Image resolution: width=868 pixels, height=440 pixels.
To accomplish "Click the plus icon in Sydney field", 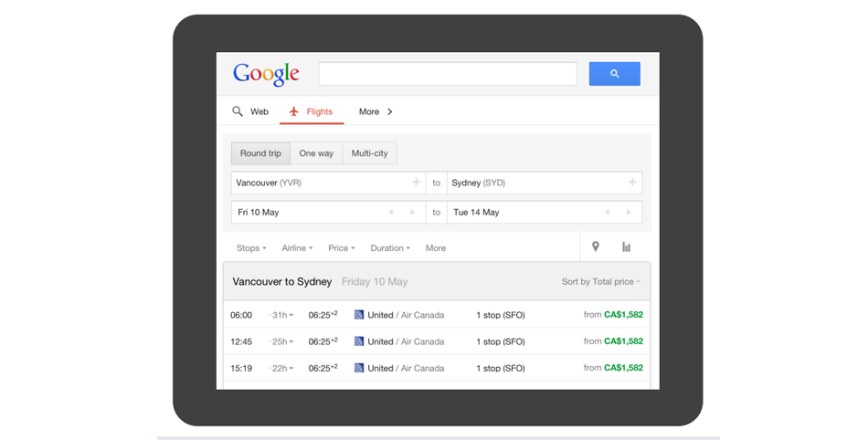I will (x=631, y=183).
